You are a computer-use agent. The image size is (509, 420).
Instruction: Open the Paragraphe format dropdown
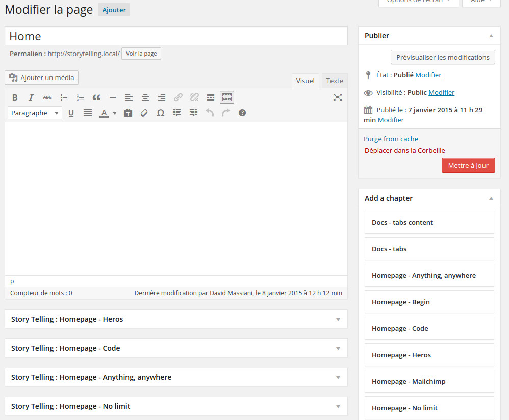pyautogui.click(x=35, y=113)
